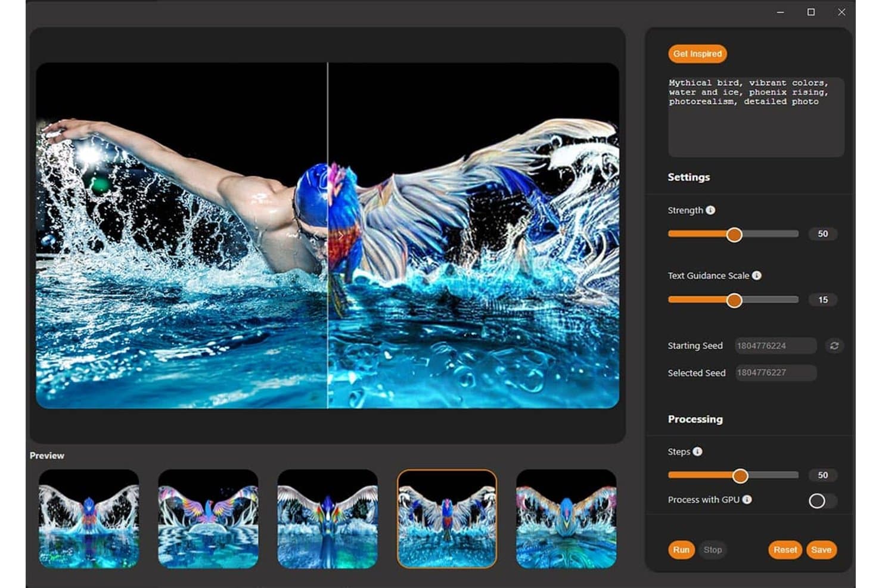
Task: Click the before/after divider line in the image
Action: click(x=328, y=235)
